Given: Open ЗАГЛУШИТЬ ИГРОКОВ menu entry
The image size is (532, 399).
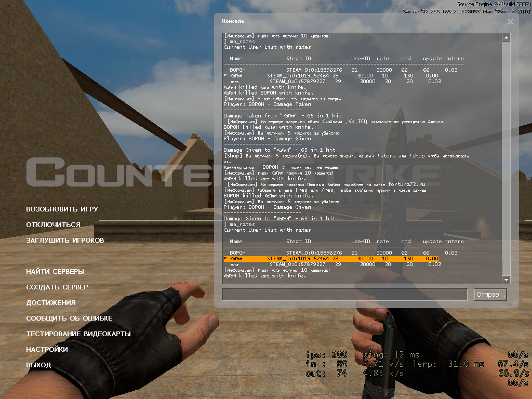Looking at the screenshot, I should pyautogui.click(x=65, y=240).
